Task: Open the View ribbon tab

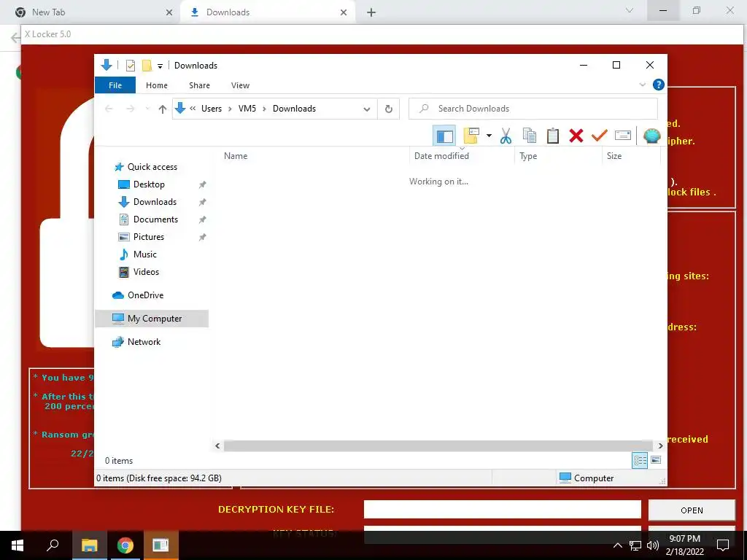Action: 240,85
